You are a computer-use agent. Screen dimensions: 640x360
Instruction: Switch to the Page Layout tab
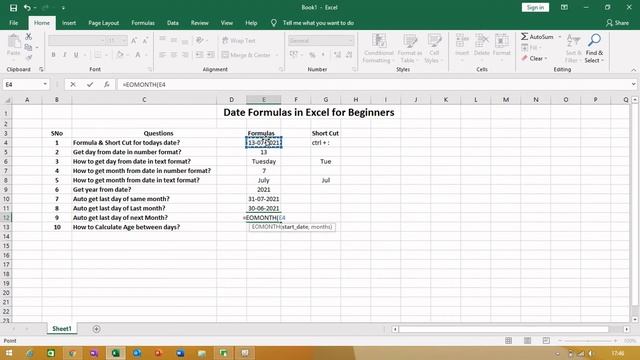point(104,23)
